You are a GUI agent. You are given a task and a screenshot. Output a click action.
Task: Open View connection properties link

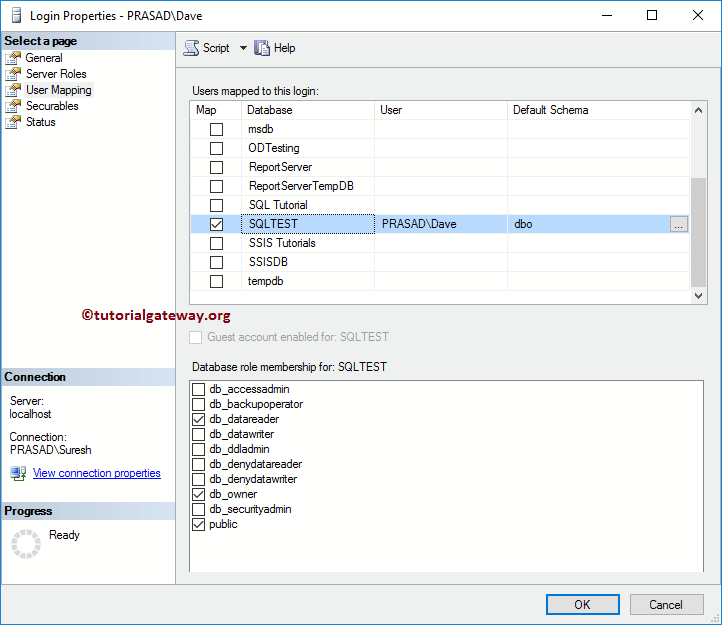97,473
